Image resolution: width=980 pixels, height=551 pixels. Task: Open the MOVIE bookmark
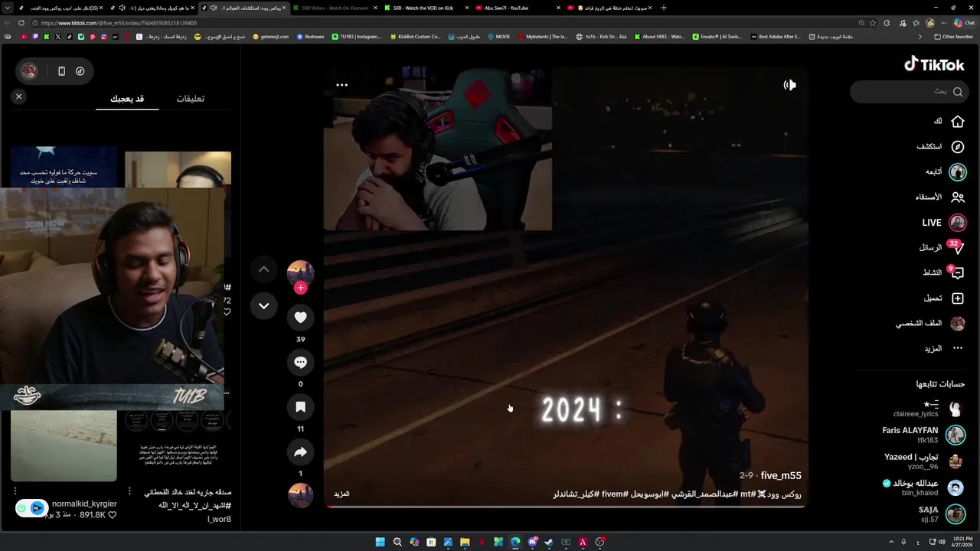[x=498, y=37]
